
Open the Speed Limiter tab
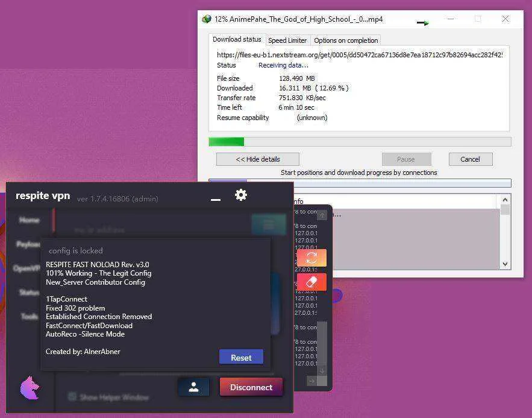pyautogui.click(x=287, y=40)
